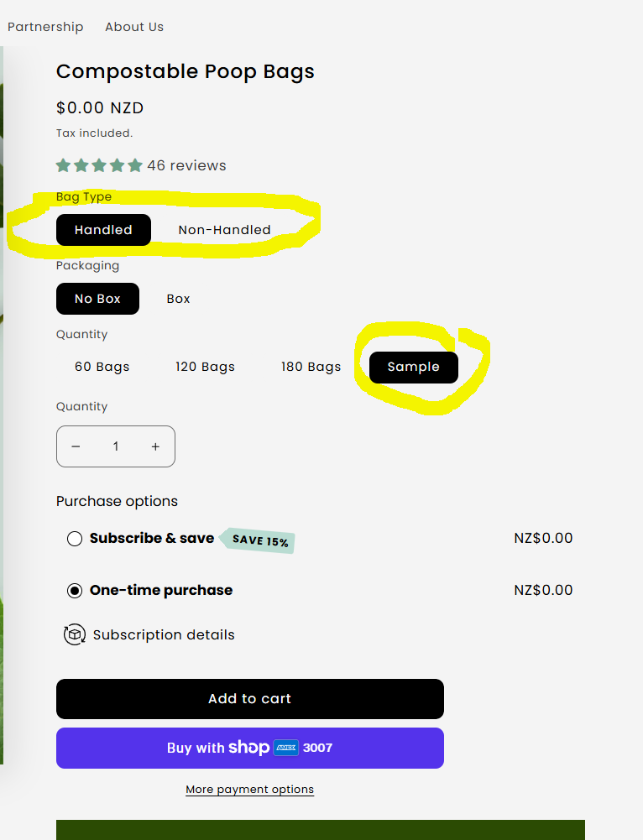The height and width of the screenshot is (840, 643).
Task: Click Buy with Shop pay button
Action: (x=250, y=748)
